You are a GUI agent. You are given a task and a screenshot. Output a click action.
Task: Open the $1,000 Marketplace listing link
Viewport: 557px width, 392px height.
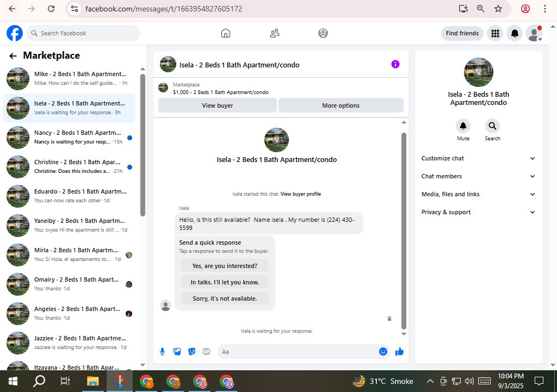pyautogui.click(x=221, y=92)
